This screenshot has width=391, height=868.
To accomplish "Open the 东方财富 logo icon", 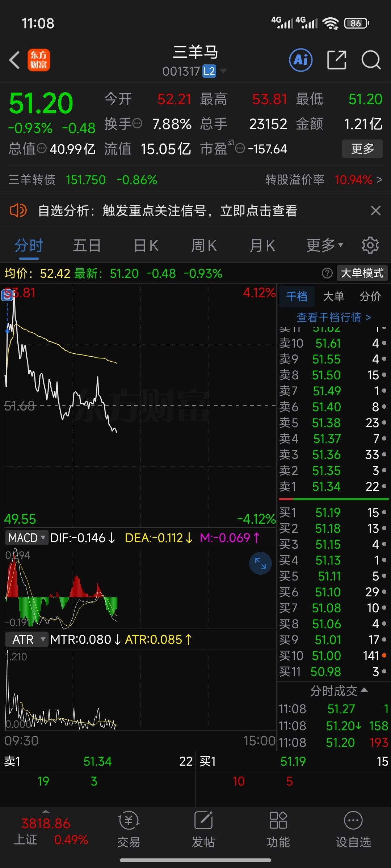I will [x=39, y=60].
